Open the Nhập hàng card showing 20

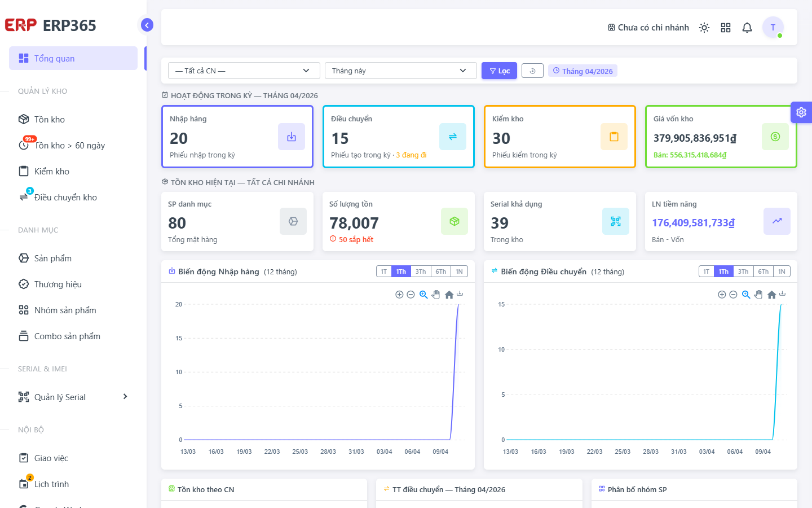click(237, 137)
